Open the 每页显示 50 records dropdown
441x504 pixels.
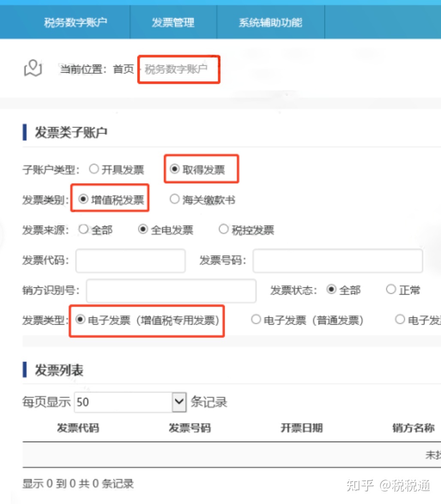tap(130, 402)
